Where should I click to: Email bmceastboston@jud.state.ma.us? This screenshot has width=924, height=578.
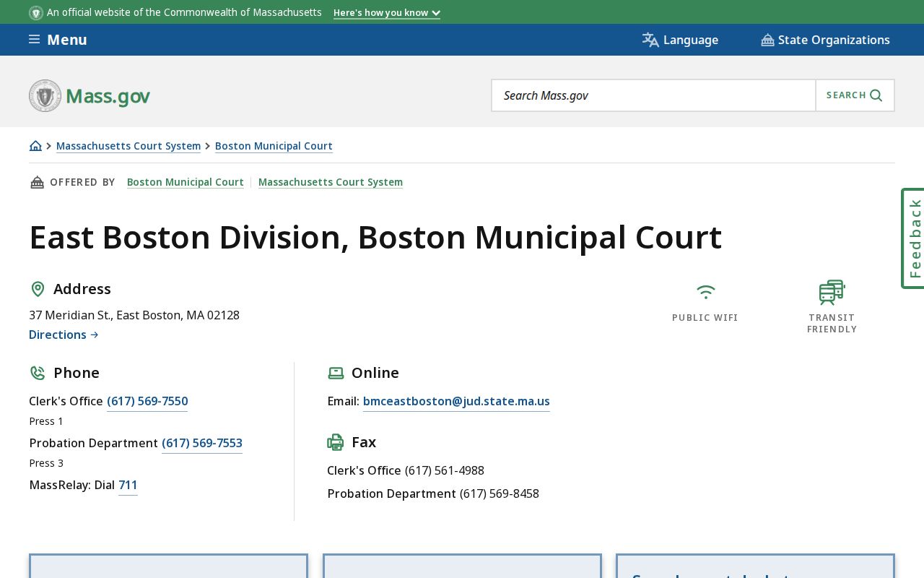click(456, 402)
